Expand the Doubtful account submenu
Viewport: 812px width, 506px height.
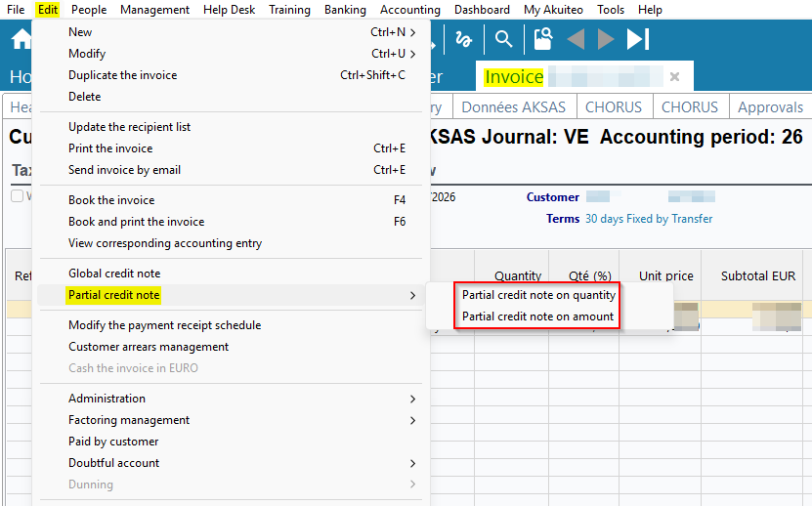pos(113,463)
